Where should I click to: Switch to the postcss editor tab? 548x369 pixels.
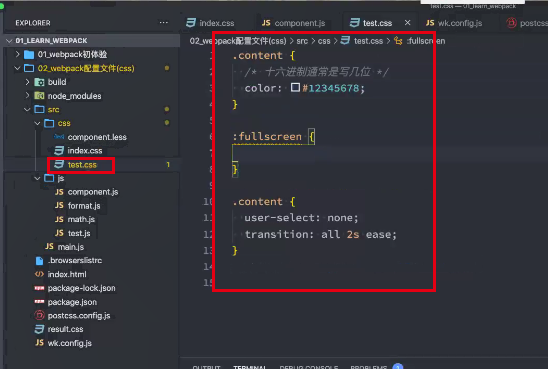527,23
